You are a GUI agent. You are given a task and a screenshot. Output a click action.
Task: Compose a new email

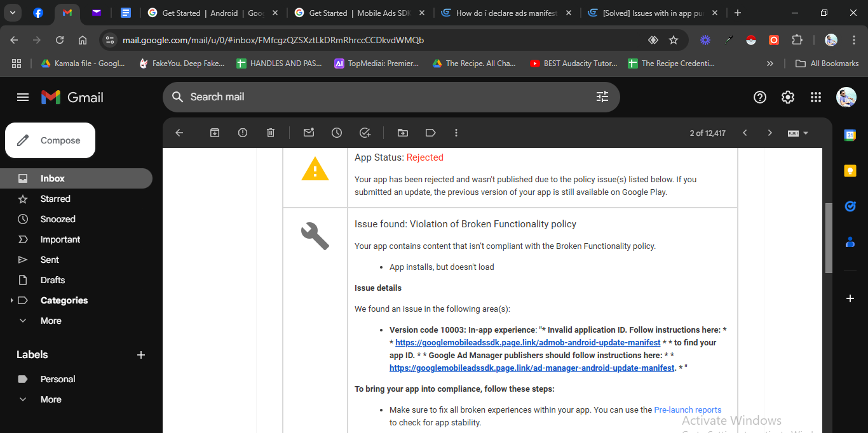click(50, 140)
